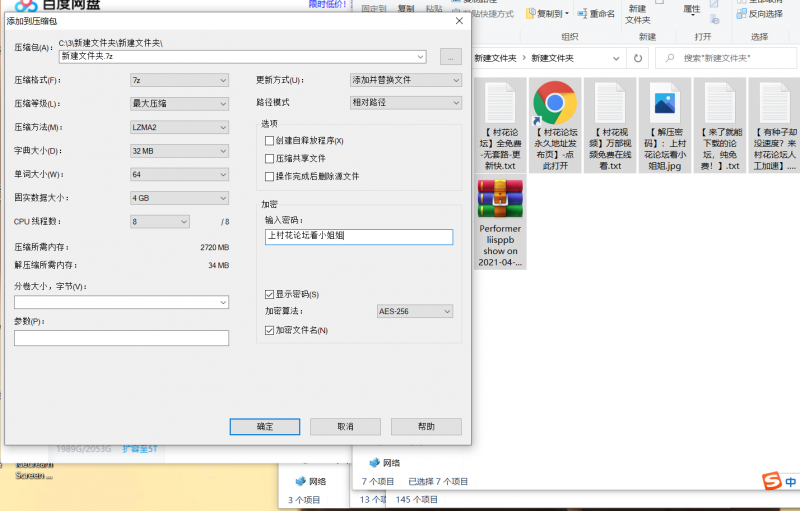Viewport: 800px width, 511px height.
Task: Select the Chrome shortcut file icon
Action: click(x=554, y=103)
